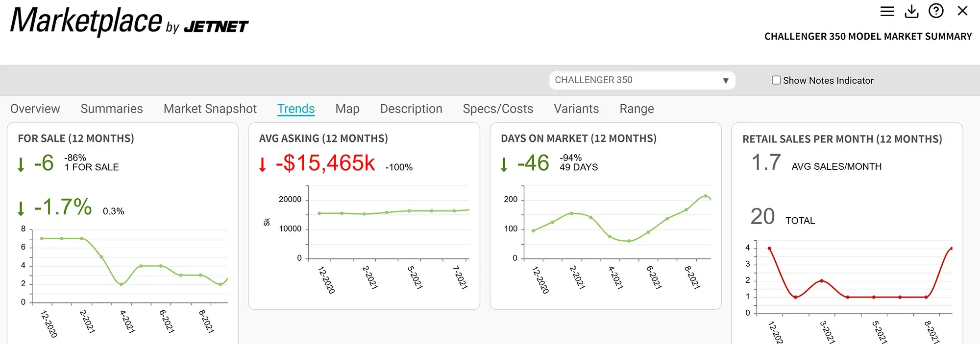Open the Range tab
The image size is (980, 344).
(x=637, y=109)
